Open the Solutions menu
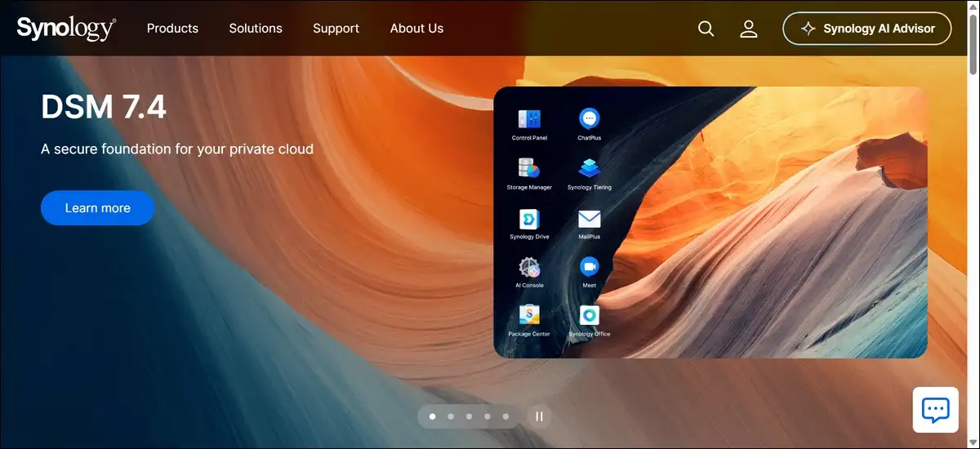 [x=256, y=28]
